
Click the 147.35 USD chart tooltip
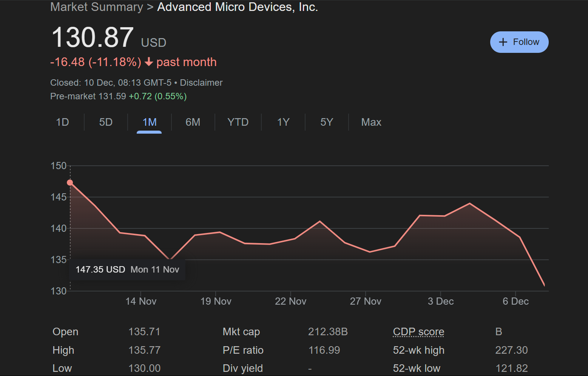(127, 270)
